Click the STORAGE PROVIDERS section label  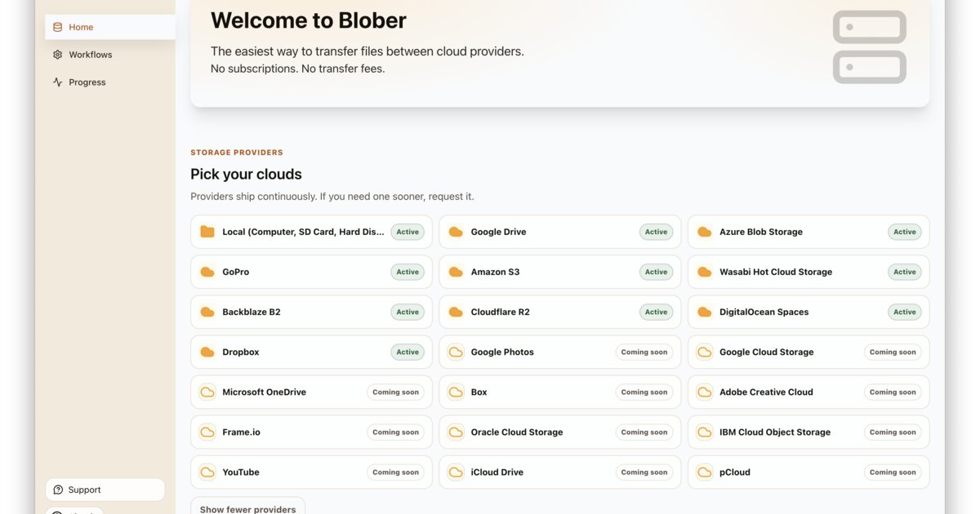[x=237, y=153]
